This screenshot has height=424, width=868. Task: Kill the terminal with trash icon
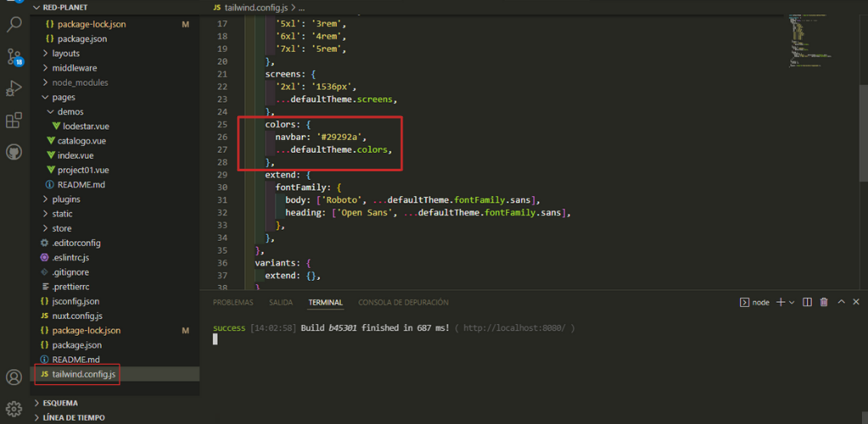tap(824, 302)
